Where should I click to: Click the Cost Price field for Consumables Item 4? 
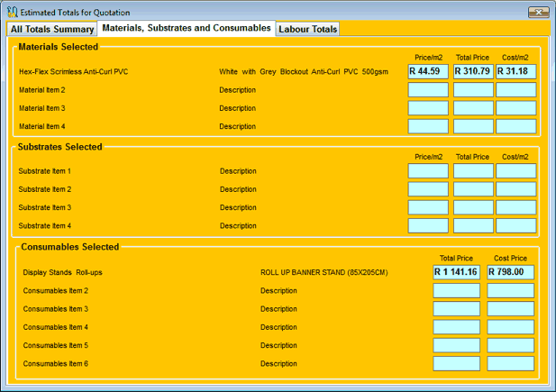(x=510, y=327)
